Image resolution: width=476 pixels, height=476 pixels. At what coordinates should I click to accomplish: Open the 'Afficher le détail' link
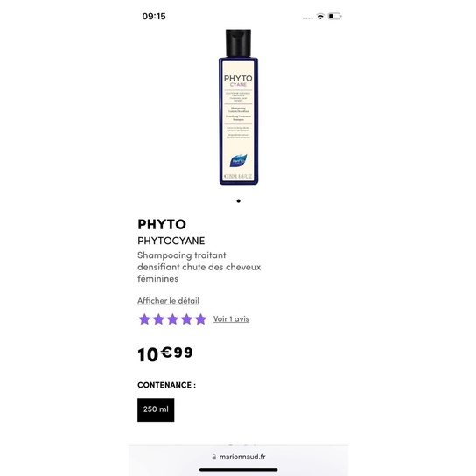tap(168, 301)
